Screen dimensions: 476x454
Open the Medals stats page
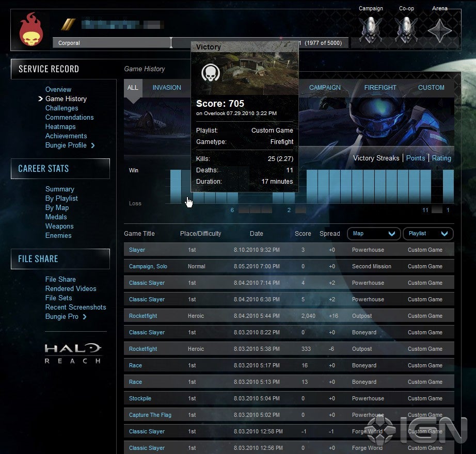pos(56,217)
